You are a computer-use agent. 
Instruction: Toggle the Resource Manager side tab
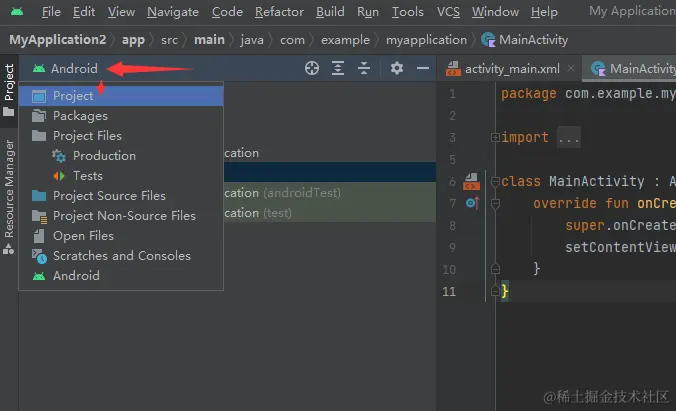click(x=9, y=197)
